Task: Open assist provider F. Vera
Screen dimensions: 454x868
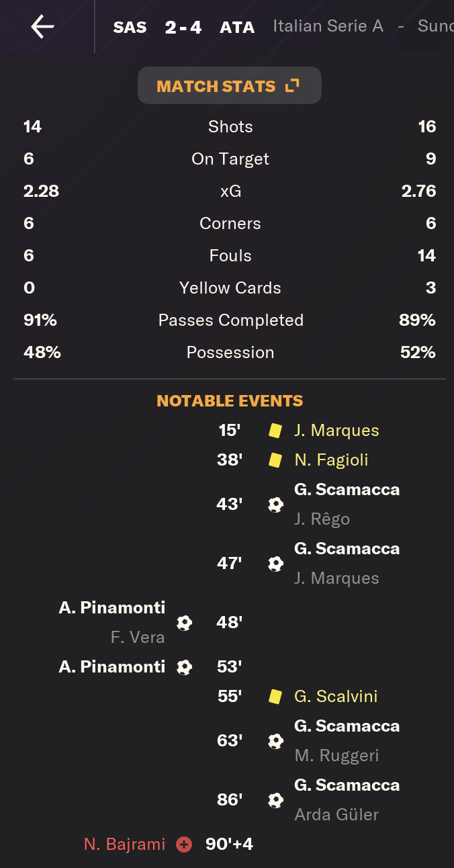Action: click(138, 638)
